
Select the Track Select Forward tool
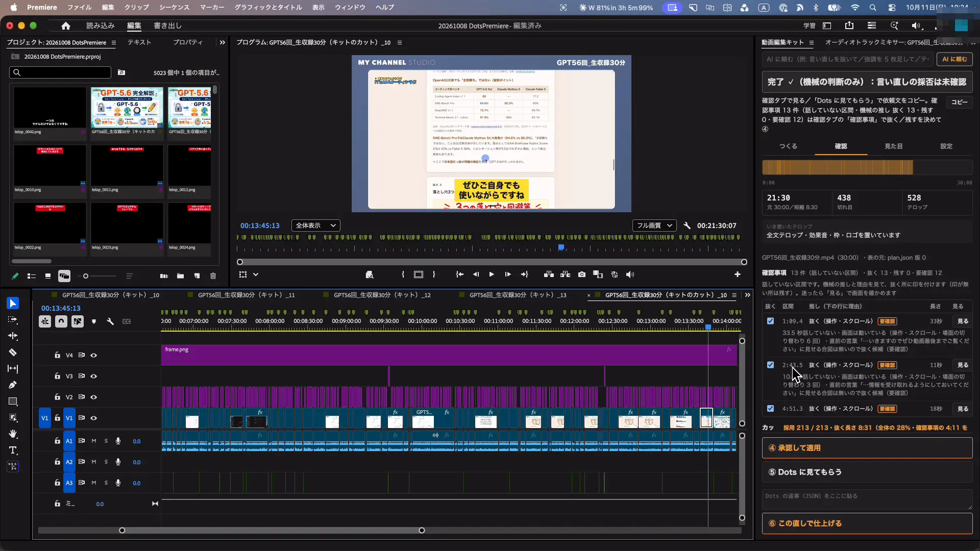[x=13, y=320]
